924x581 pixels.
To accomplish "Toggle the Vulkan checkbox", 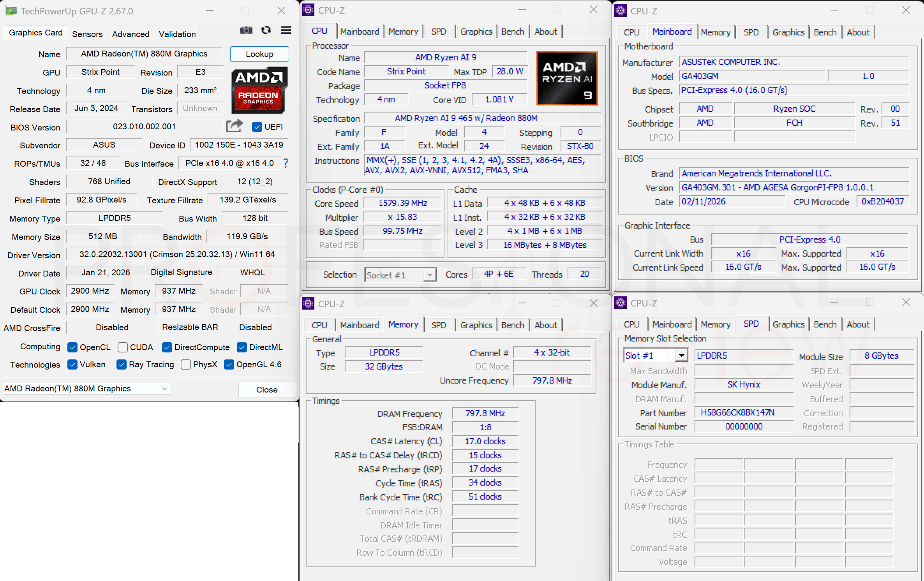I will pos(72,364).
